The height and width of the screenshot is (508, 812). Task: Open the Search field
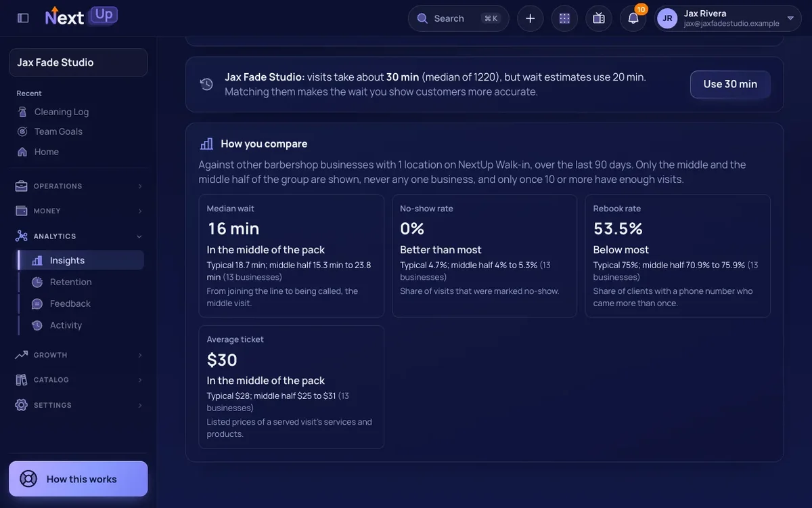tap(459, 18)
